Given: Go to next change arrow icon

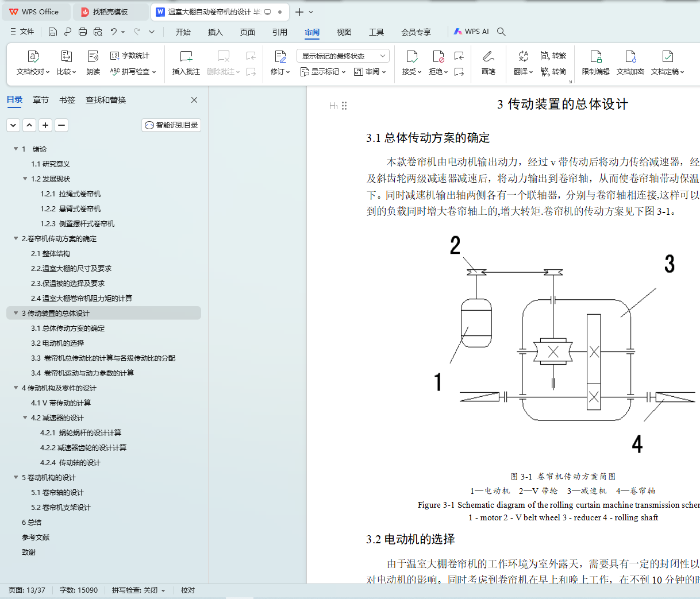Looking at the screenshot, I should [x=459, y=72].
